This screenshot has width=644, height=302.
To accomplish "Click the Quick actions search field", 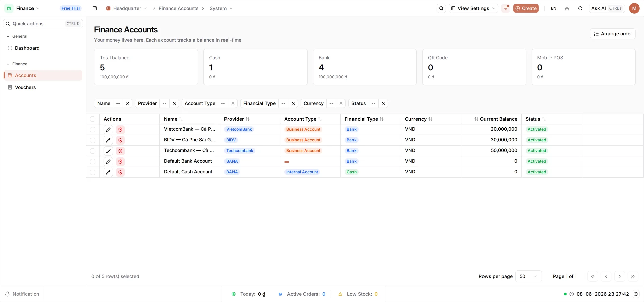I will 43,24.
